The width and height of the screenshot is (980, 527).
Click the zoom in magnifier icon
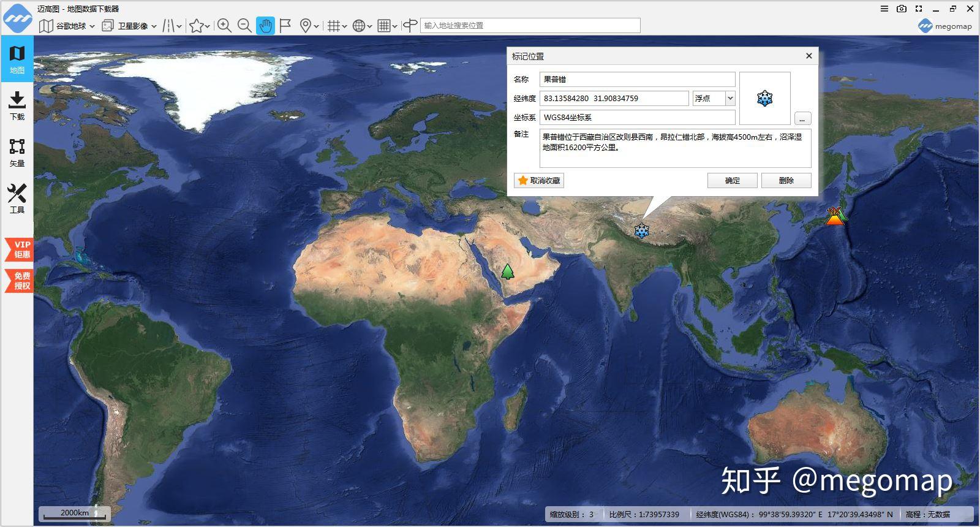224,26
